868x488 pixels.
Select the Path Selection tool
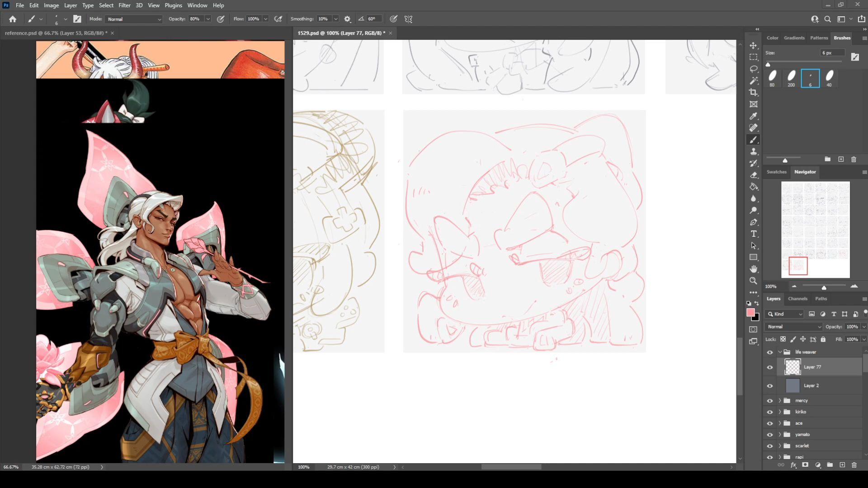coord(753,245)
